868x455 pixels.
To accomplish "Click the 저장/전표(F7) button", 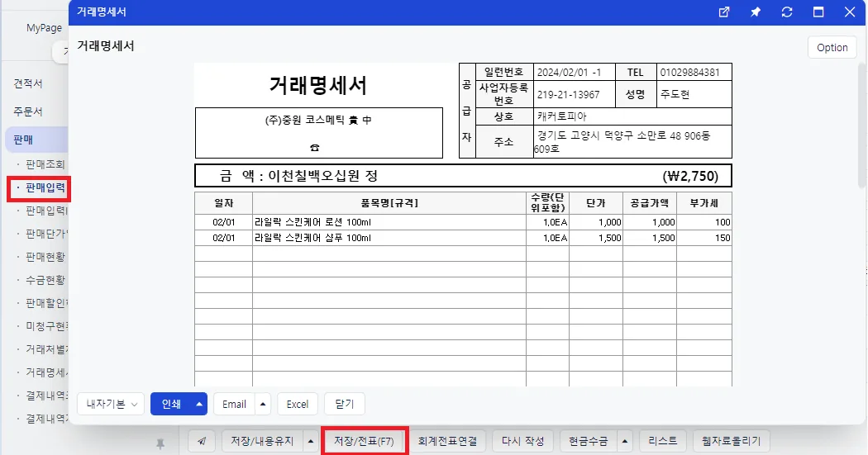I will (x=364, y=441).
